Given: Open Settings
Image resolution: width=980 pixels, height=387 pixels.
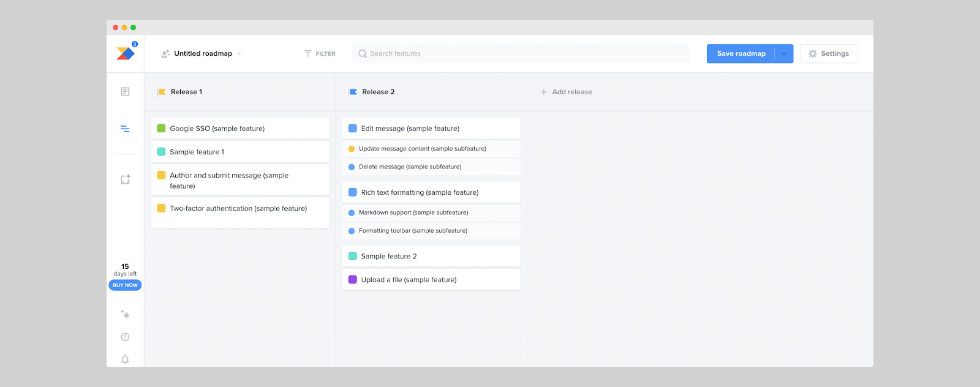Looking at the screenshot, I should pos(828,54).
